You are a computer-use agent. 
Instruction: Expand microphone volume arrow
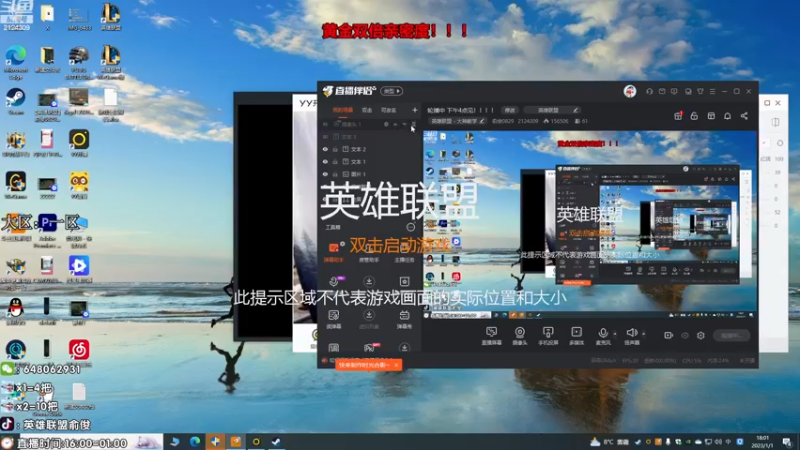pos(615,334)
